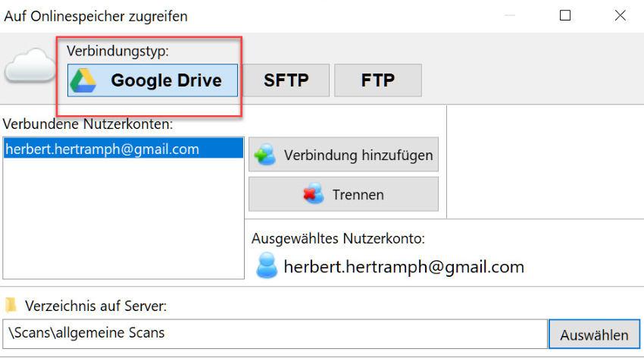This screenshot has width=644, height=358.
Task: Click the Ausgewähltes Nutzerkonto label
Action: 338,238
